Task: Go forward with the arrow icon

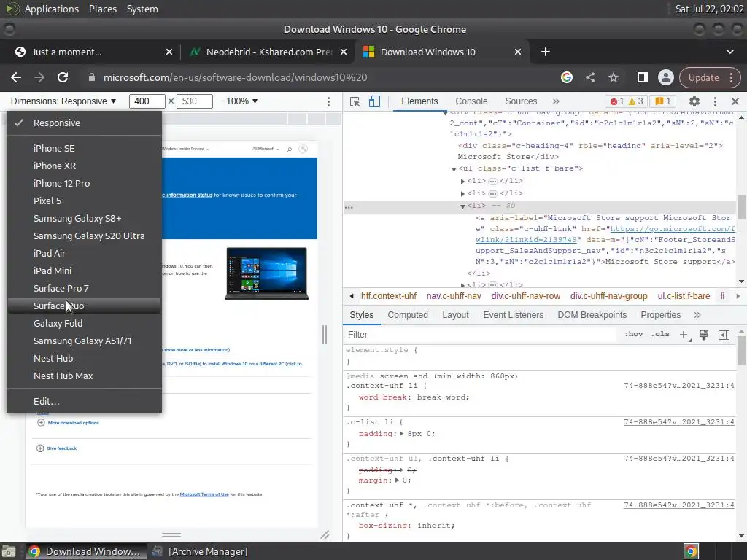Action: click(x=39, y=77)
